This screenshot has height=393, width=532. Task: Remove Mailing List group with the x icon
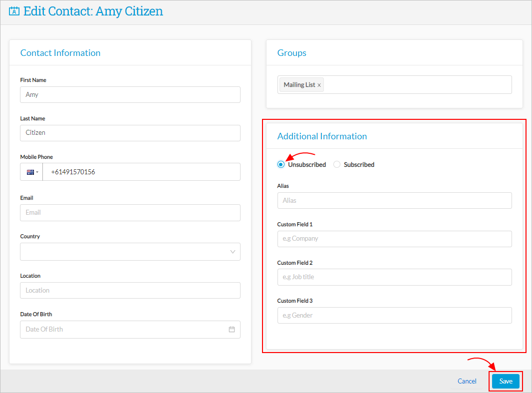(x=319, y=85)
